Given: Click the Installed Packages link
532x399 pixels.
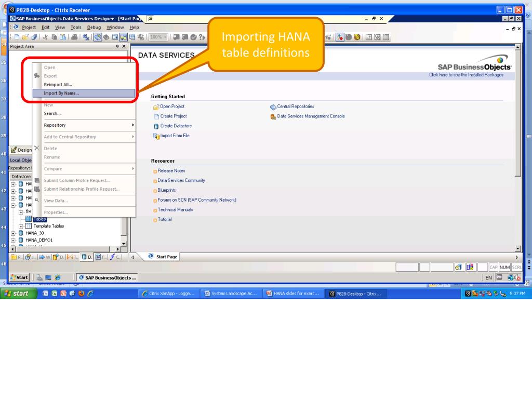Looking at the screenshot, I should (466, 75).
